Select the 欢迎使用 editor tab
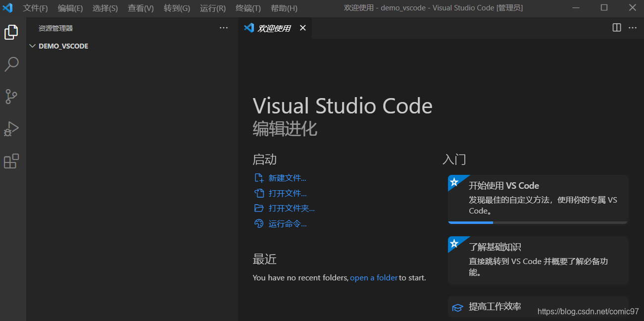 (275, 28)
